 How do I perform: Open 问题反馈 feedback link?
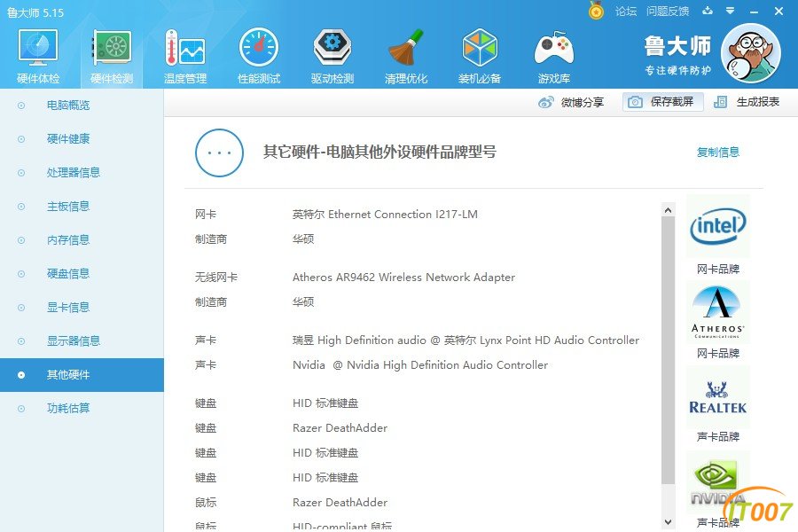tap(667, 12)
